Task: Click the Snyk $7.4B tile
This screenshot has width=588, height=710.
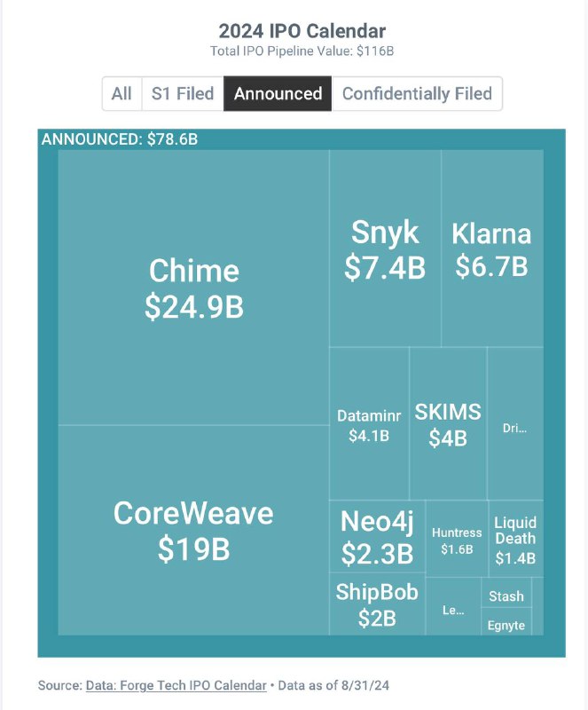Action: 385,248
